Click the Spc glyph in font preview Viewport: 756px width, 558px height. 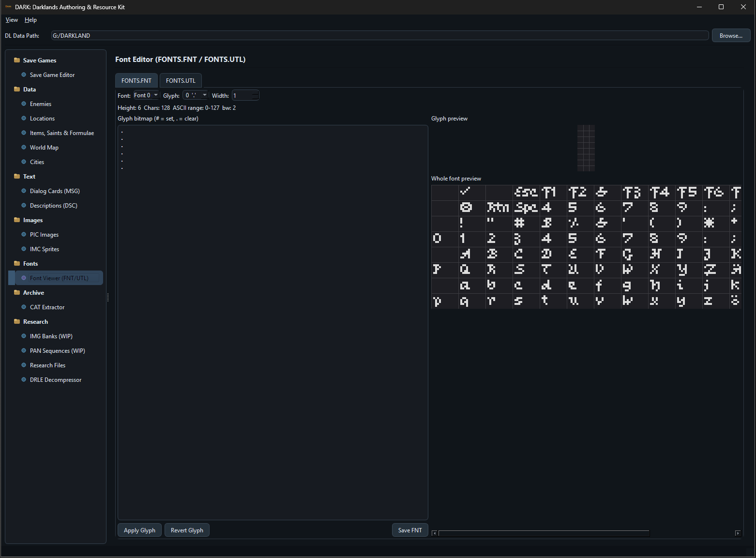[526, 208]
